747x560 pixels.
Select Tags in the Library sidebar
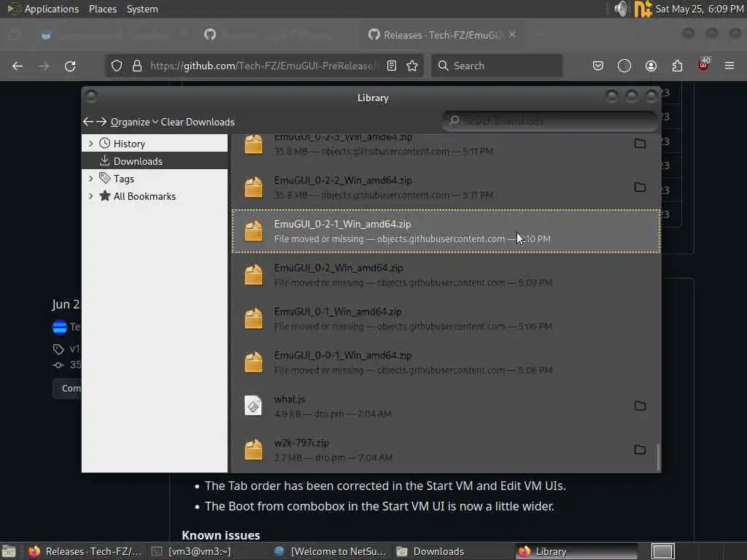pos(123,179)
